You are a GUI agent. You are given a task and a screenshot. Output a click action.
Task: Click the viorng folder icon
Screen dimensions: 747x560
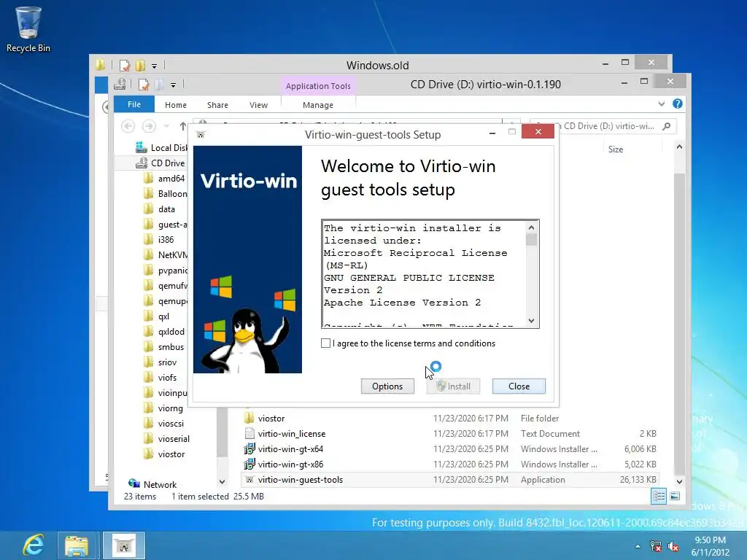149,408
